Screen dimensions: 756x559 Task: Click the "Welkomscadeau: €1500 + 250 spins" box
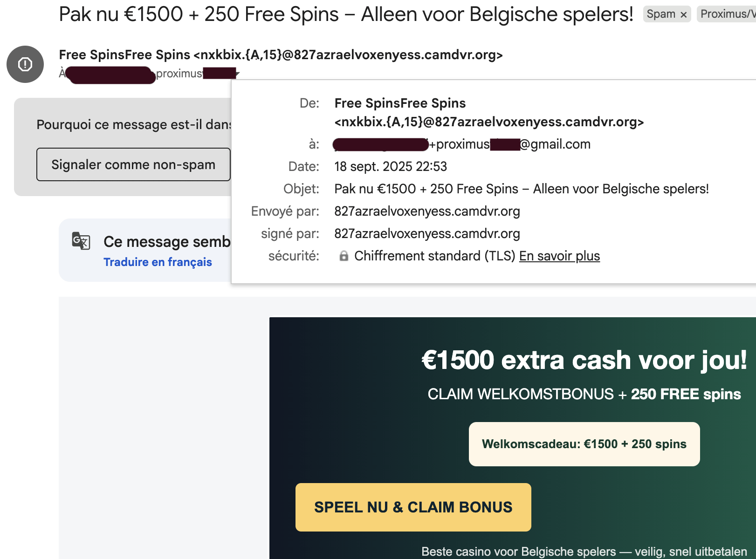(x=584, y=444)
